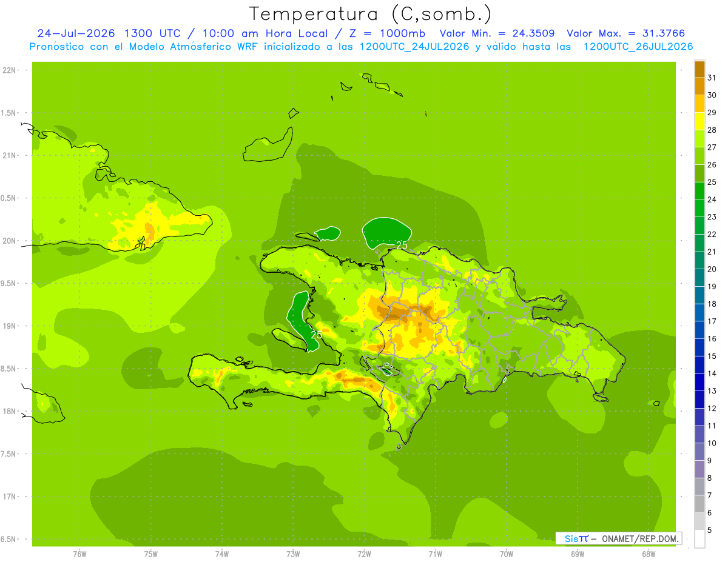
Task: Click the "75W" longitude axis label
Action: (x=150, y=554)
